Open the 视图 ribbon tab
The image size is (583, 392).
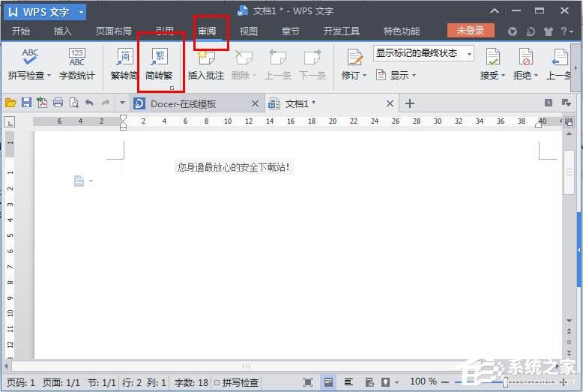pos(248,31)
